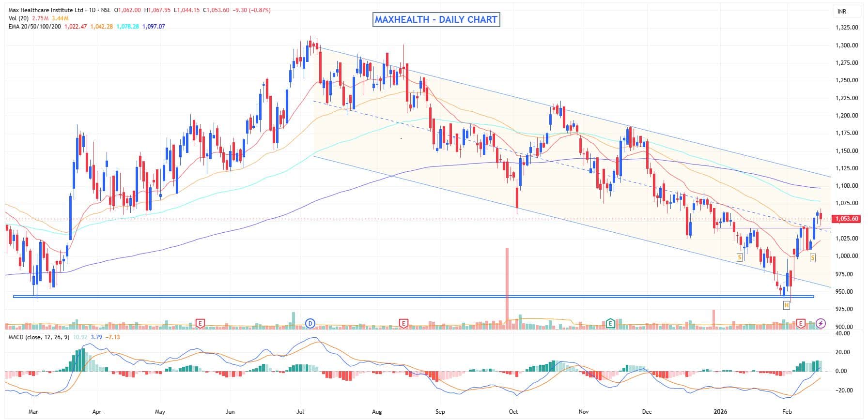
Task: Click the blue dividend D marker
Action: 310,323
